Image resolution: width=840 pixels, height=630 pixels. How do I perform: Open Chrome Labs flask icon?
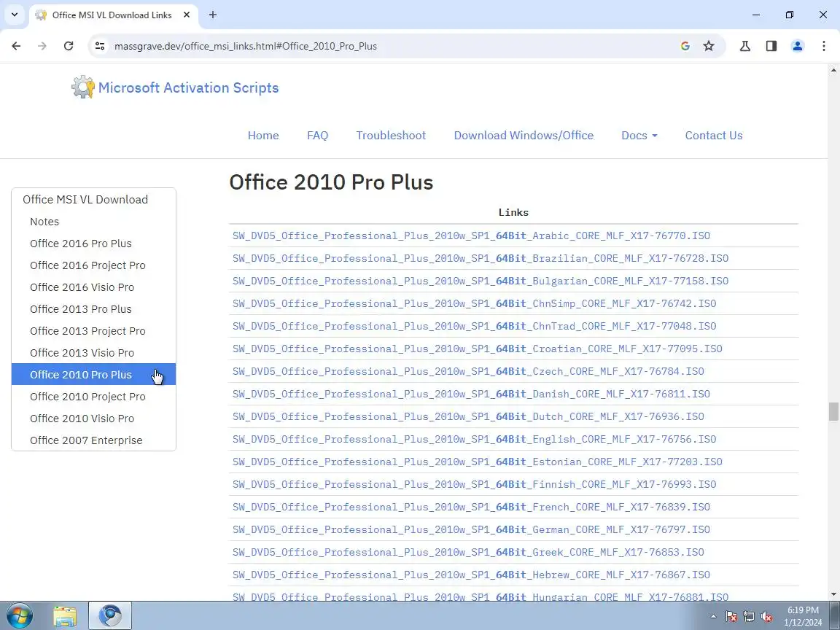coord(744,46)
